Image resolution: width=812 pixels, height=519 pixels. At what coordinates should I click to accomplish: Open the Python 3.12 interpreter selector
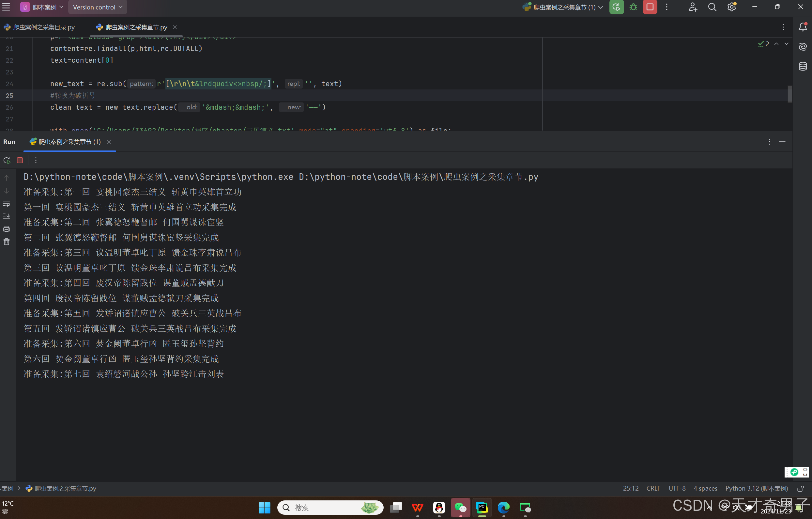click(x=757, y=488)
